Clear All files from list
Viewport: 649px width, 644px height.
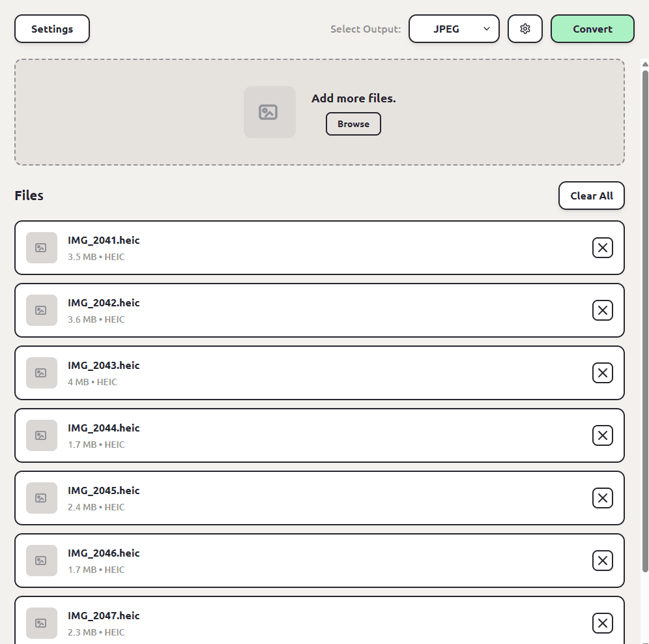point(592,196)
